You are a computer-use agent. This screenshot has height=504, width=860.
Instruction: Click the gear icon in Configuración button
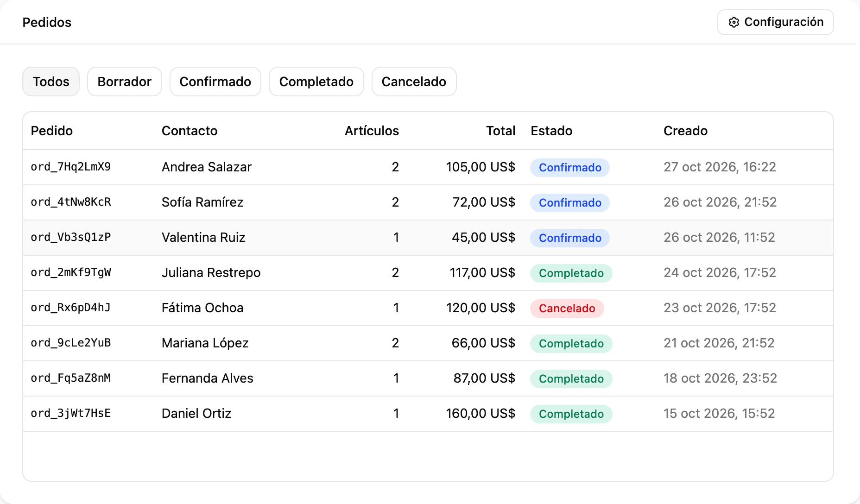click(x=734, y=22)
